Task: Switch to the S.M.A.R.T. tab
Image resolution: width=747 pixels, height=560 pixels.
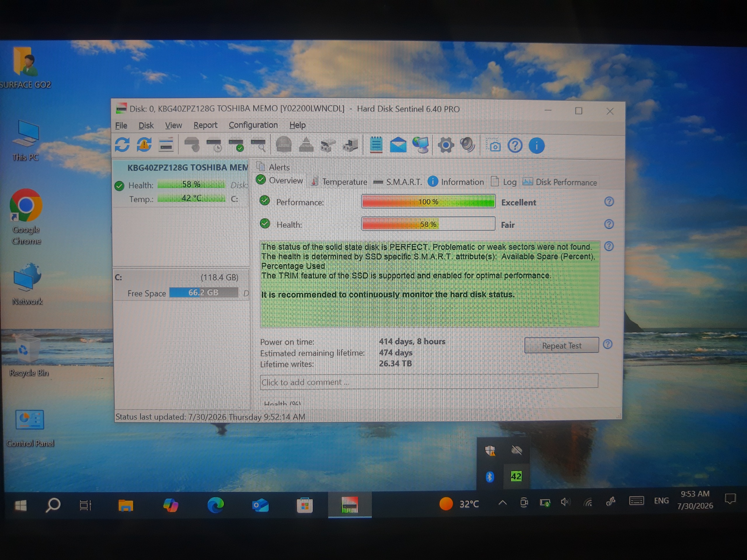Action: [397, 182]
